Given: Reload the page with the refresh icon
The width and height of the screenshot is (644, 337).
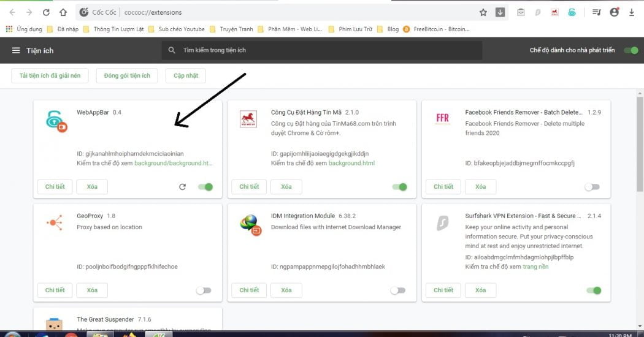Looking at the screenshot, I should (46, 12).
